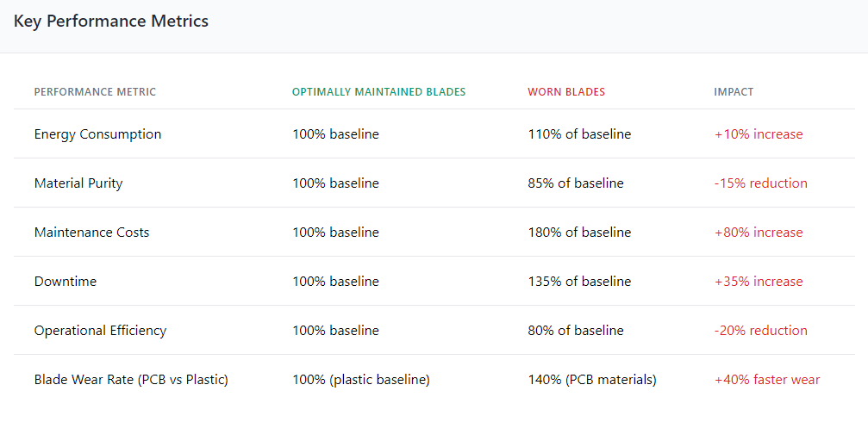The image size is (868, 422).
Task: Click the Optimally Maintained Blades column header
Action: [378, 92]
